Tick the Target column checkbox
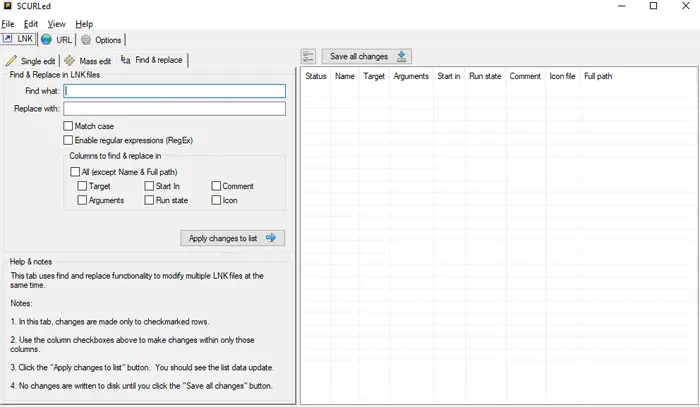Image resolution: width=700 pixels, height=407 pixels. coord(82,186)
